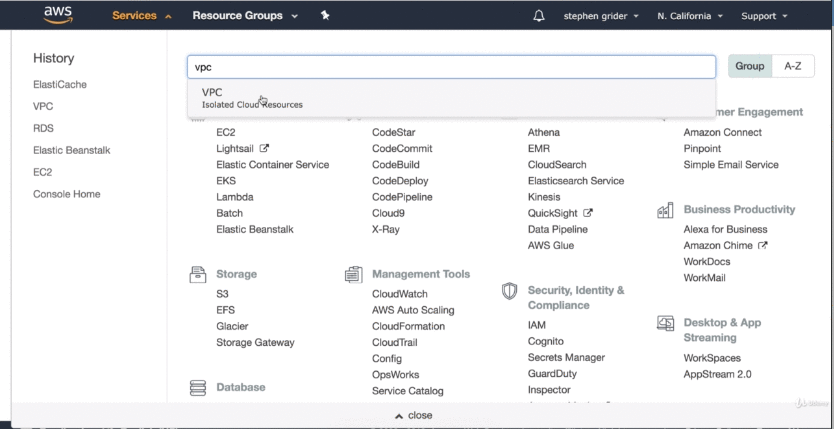
Task: Open Lambda service
Action: 235,197
